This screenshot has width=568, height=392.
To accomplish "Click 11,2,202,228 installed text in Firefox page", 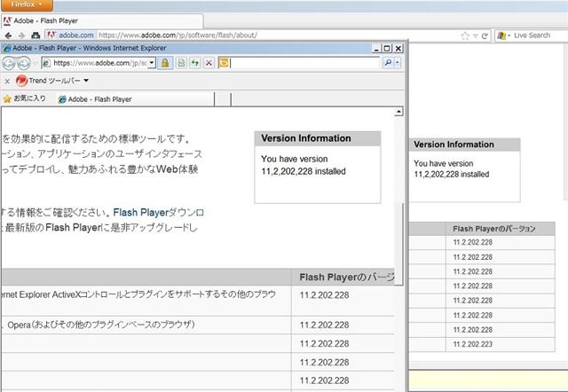I will [452, 174].
